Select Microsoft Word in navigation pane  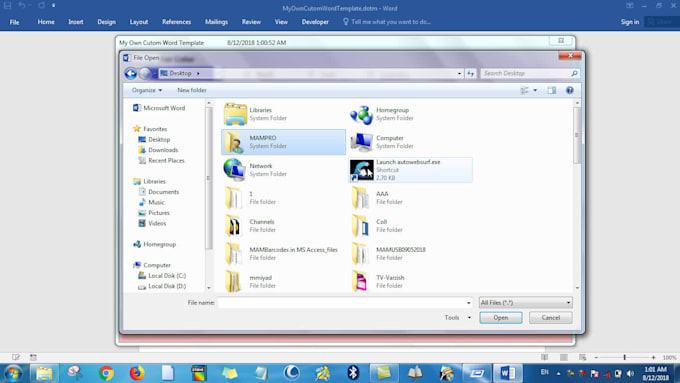coord(159,108)
